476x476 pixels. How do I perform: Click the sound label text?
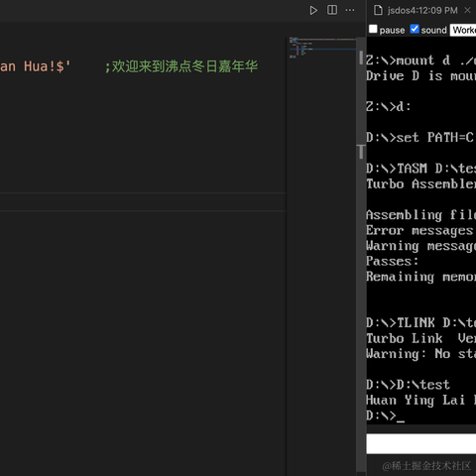(x=433, y=30)
